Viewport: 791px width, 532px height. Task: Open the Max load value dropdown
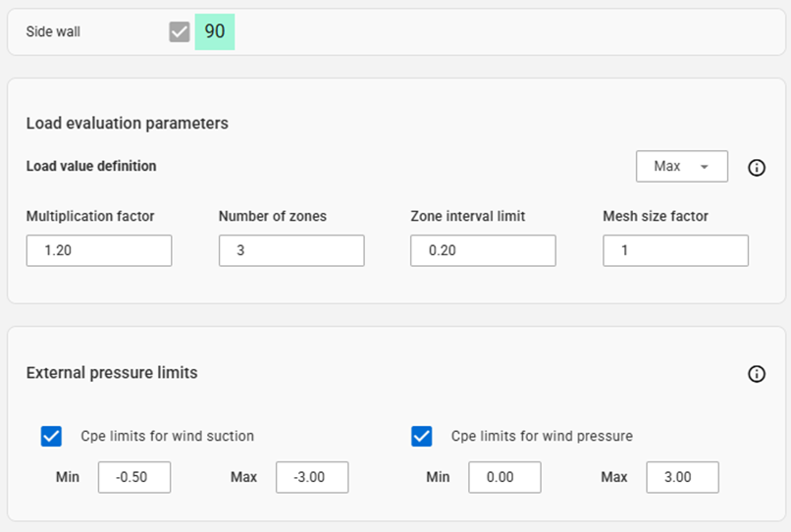[681, 166]
